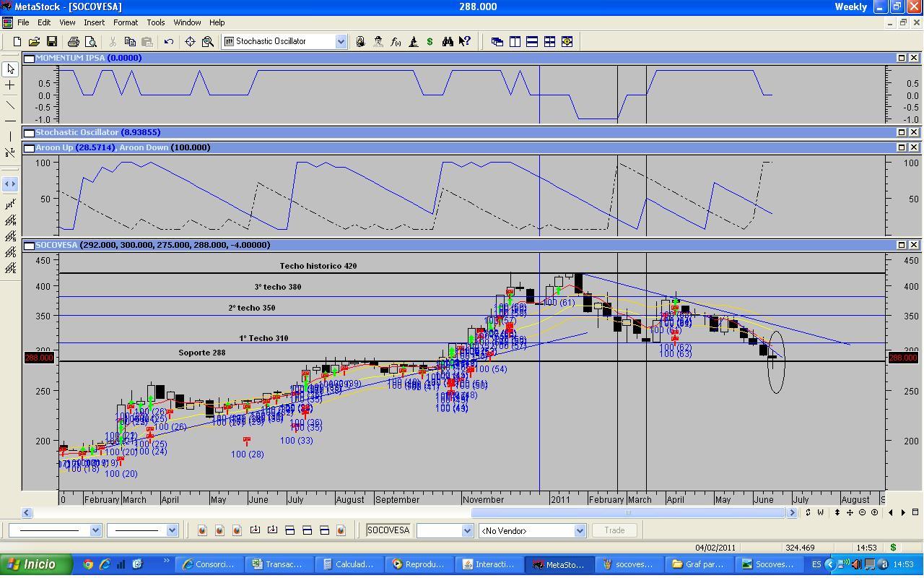Open the first line style dropdown

95,531
